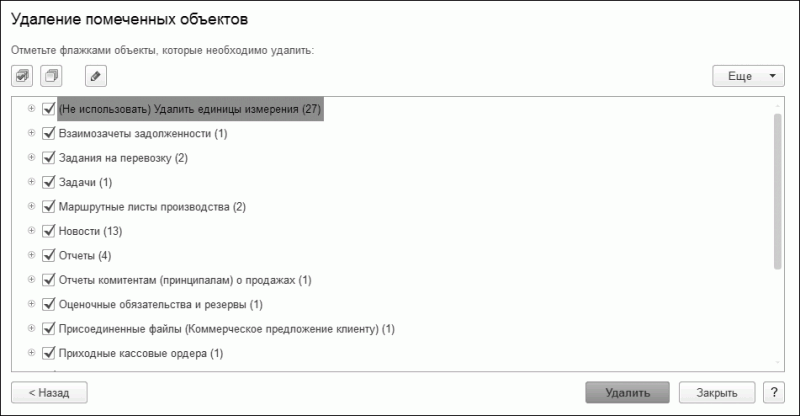800x416 pixels.
Task: Toggle the Задачи (1) checkbox
Action: (x=49, y=182)
